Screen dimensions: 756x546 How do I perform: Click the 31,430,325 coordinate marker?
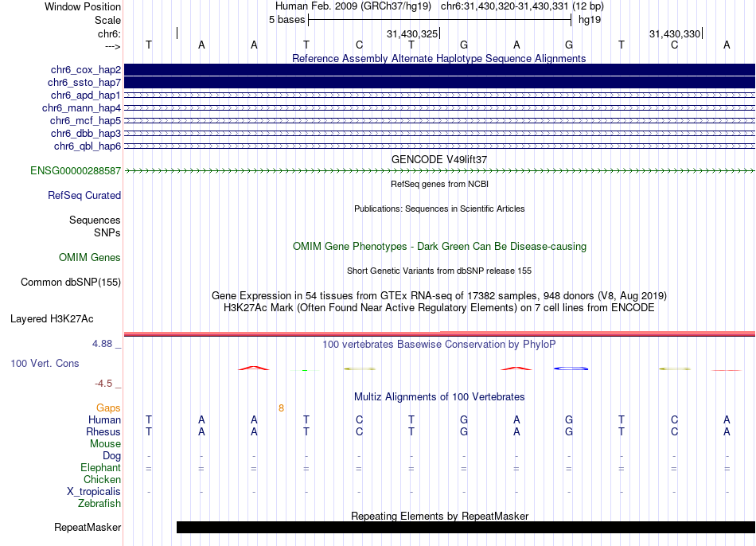click(412, 33)
